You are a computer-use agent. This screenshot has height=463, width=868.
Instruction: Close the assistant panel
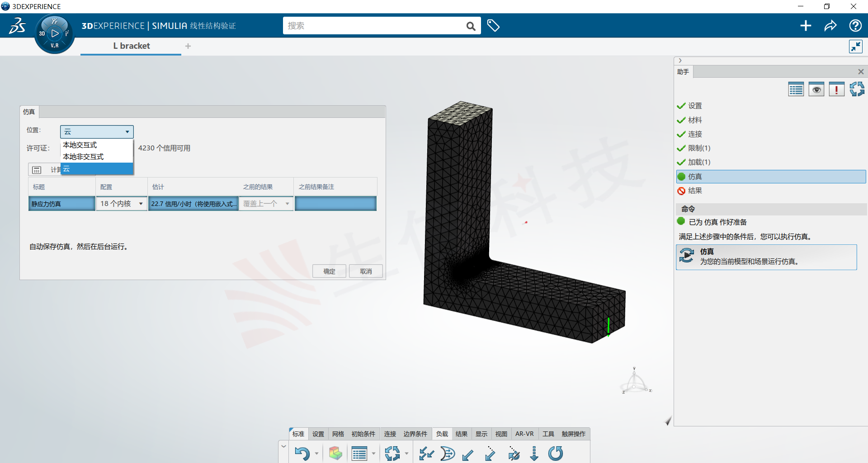861,72
